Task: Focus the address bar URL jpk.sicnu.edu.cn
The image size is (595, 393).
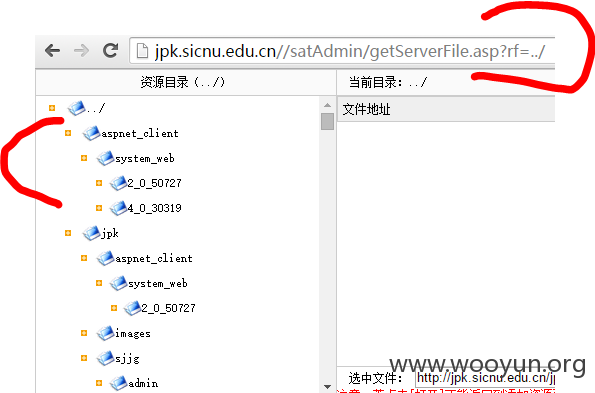Action: click(x=342, y=51)
